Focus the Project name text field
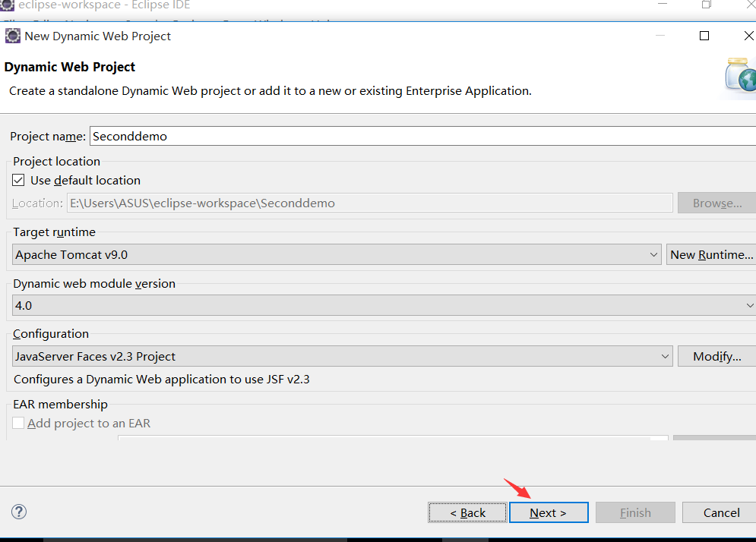 [423, 137]
